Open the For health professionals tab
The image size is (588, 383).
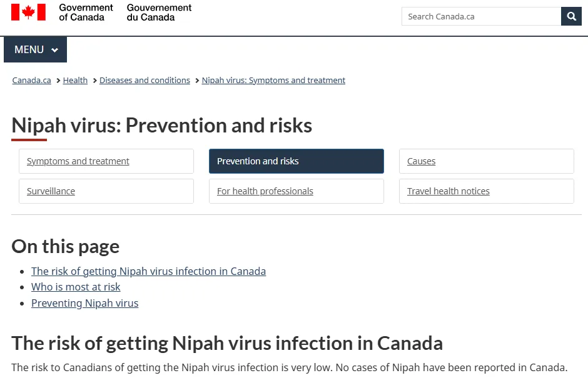[265, 191]
